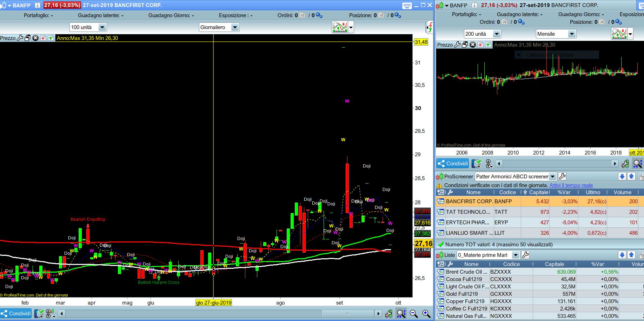Zoom out with the minus magnifier under the daily chart
The image size is (644, 321).
click(x=414, y=314)
